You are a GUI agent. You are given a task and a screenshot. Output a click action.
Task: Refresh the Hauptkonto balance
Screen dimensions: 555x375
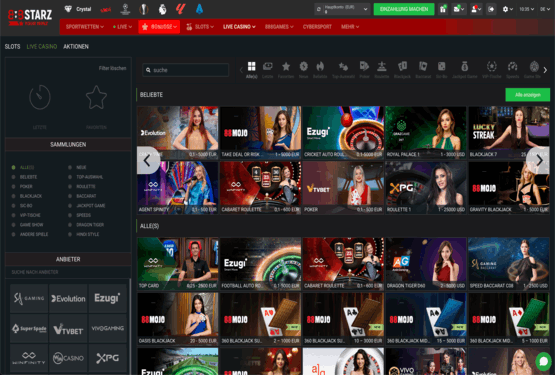[x=319, y=9]
